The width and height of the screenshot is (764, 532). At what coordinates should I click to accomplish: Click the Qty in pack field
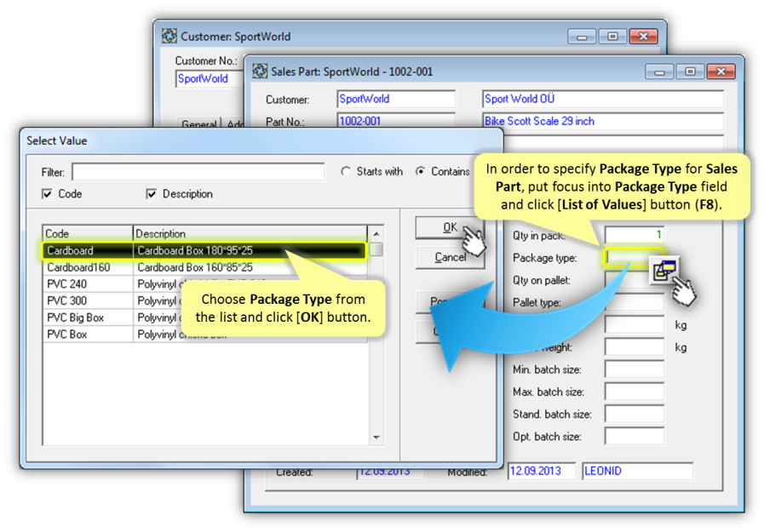[634, 235]
